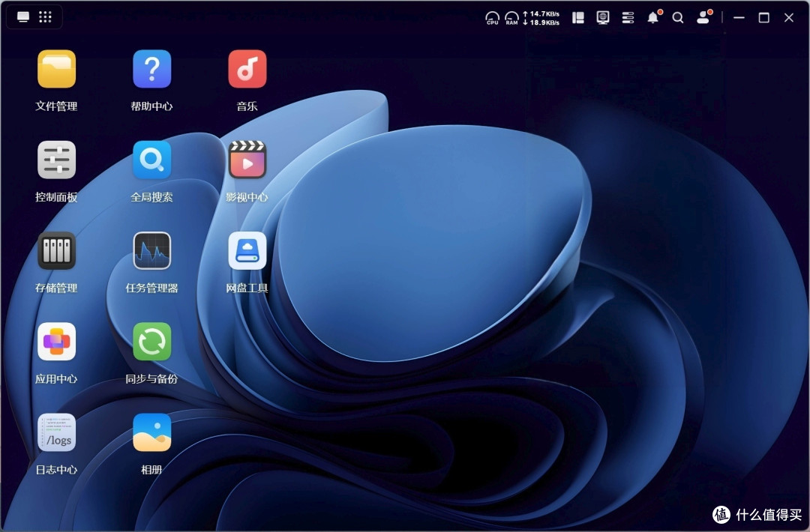Open the app grid launcher icon
This screenshot has width=810, height=532.
coord(46,17)
